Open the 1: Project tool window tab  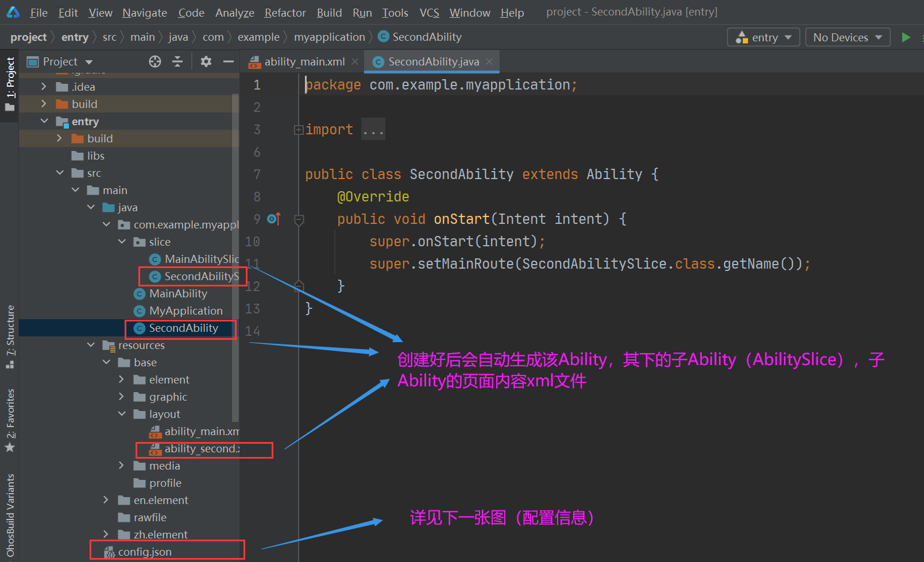coord(10,85)
